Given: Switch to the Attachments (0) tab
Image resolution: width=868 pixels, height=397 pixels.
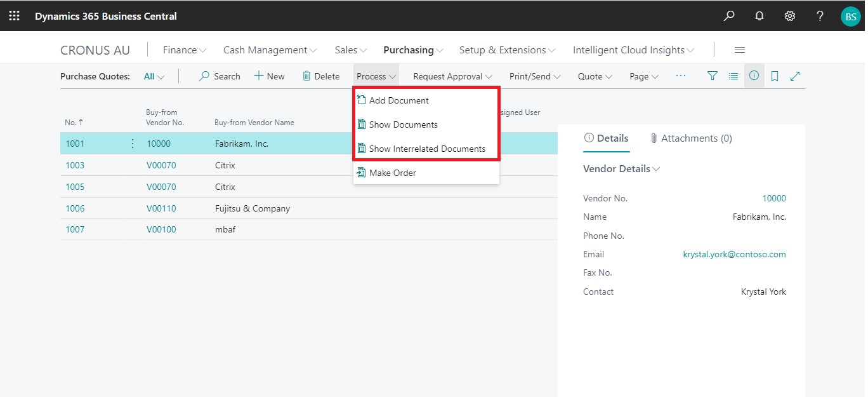Looking at the screenshot, I should 691,138.
